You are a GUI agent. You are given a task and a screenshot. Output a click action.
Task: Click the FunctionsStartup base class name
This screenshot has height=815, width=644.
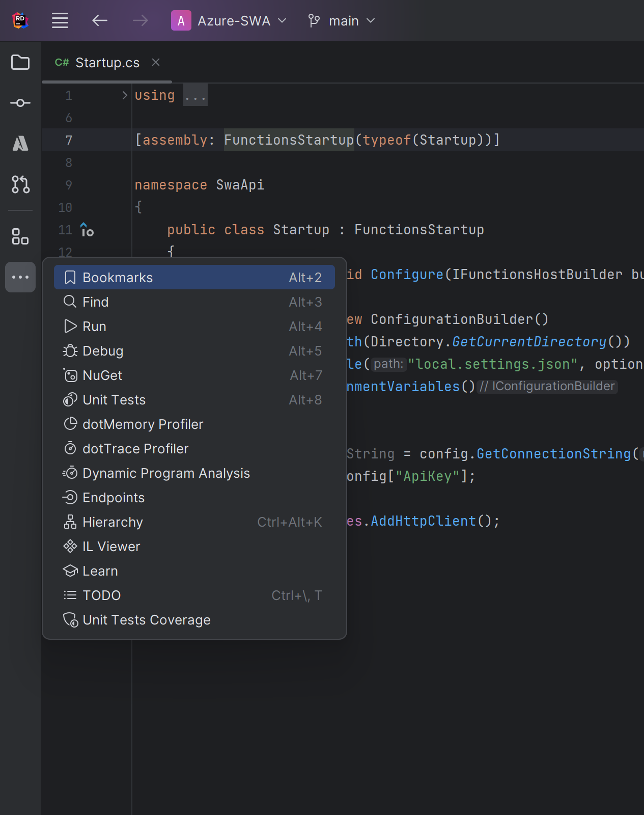pos(419,230)
